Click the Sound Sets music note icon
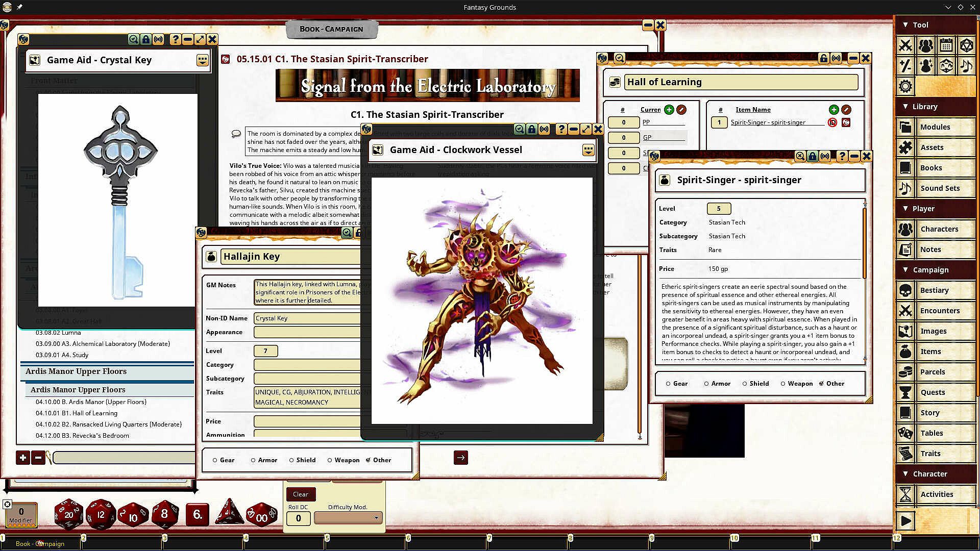The image size is (980, 551). [x=905, y=188]
